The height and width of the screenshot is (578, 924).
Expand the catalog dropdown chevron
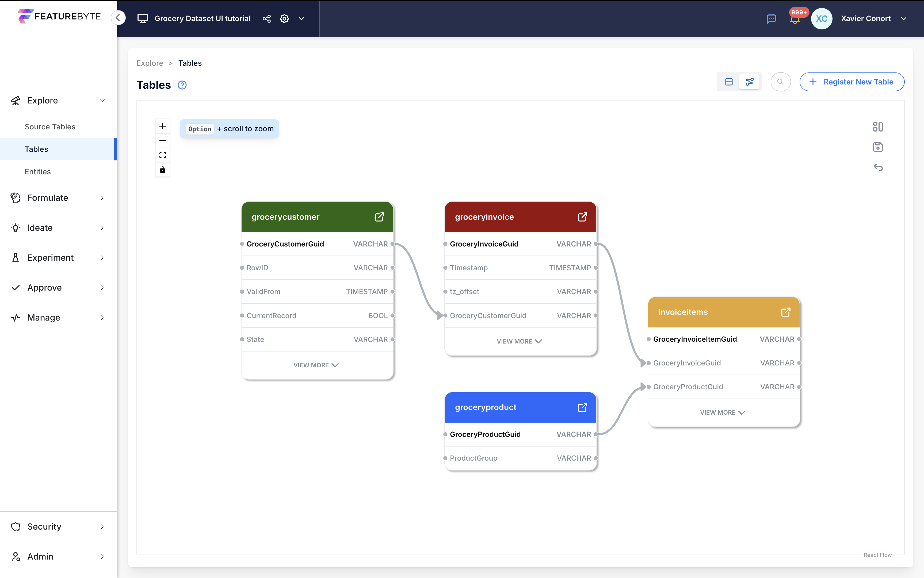[301, 18]
